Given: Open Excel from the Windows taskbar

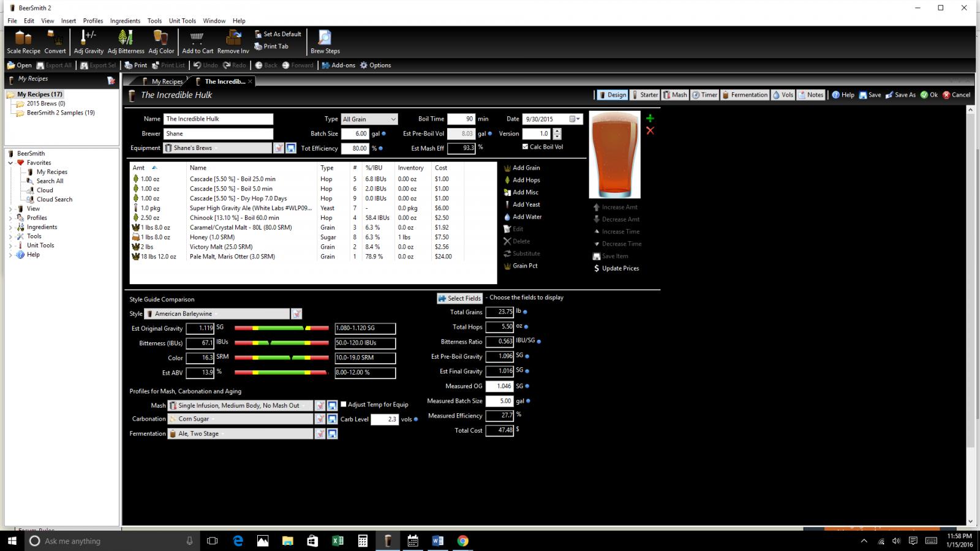Looking at the screenshot, I should click(337, 541).
